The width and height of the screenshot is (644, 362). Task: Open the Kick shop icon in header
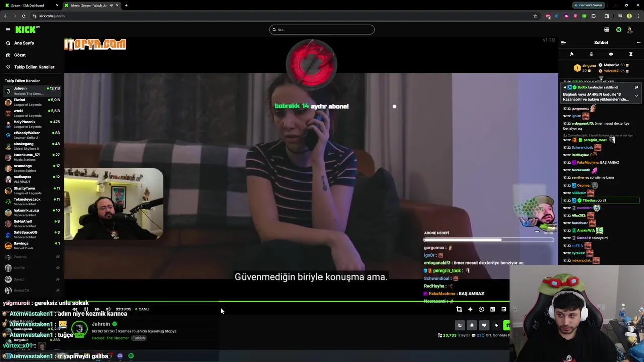coord(607,30)
